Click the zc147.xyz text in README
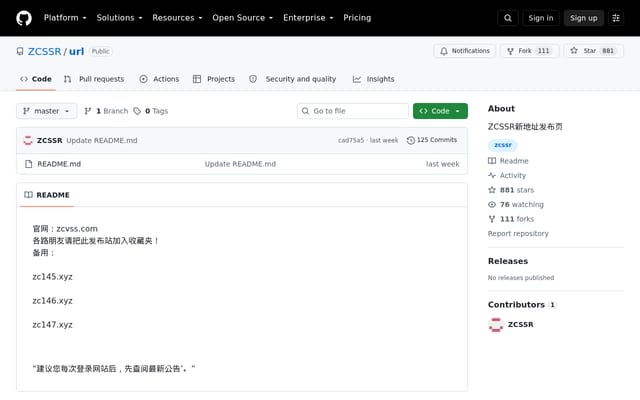Image resolution: width=640 pixels, height=400 pixels. 52,325
